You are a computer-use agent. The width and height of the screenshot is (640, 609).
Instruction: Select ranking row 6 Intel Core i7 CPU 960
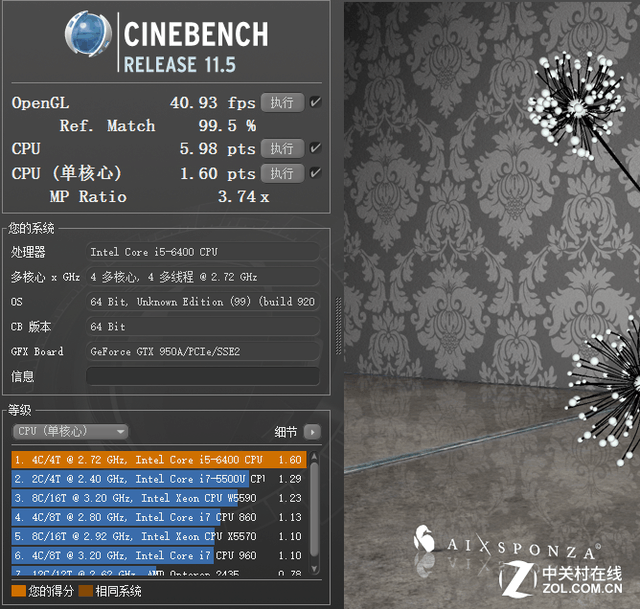pyautogui.click(x=159, y=556)
